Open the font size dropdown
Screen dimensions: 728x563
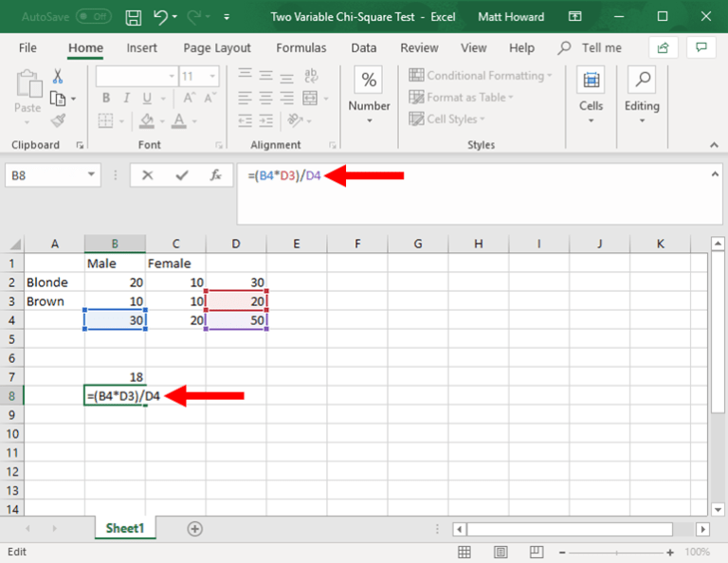(212, 76)
